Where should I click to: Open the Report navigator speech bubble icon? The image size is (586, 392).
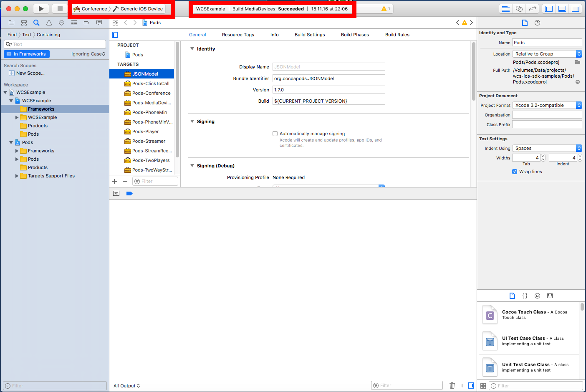click(99, 23)
